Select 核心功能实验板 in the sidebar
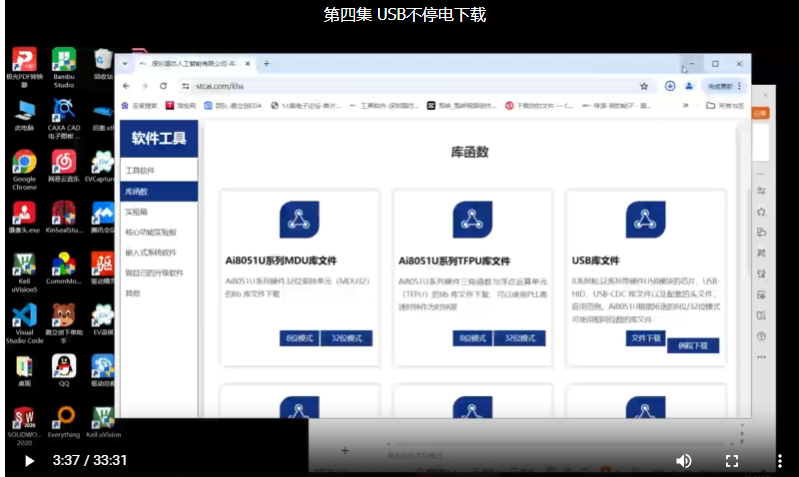 coord(159,232)
